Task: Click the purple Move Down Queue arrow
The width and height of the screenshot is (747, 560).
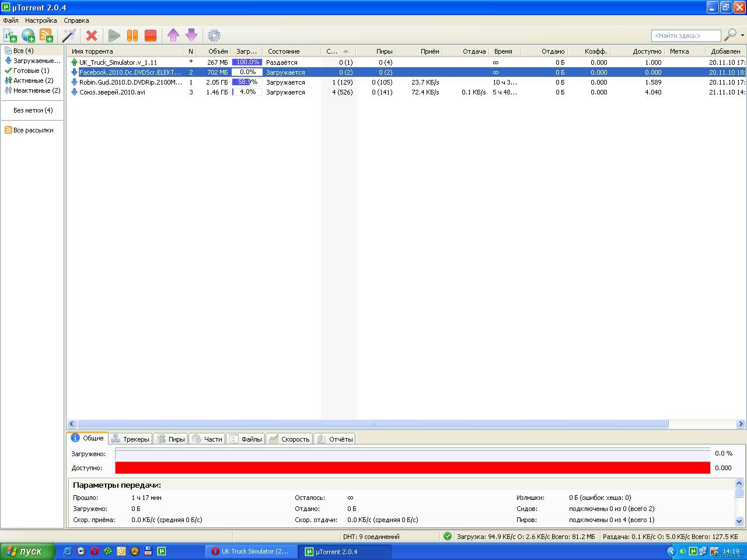Action: 191,36
